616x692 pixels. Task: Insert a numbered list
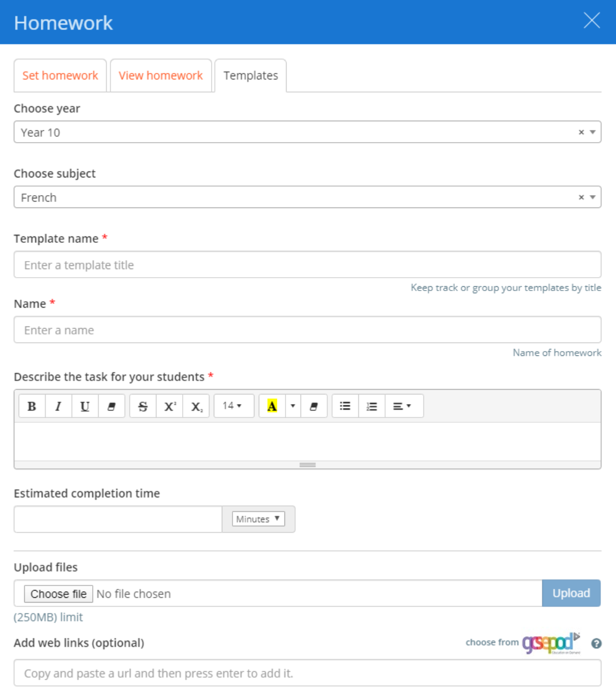click(x=371, y=406)
